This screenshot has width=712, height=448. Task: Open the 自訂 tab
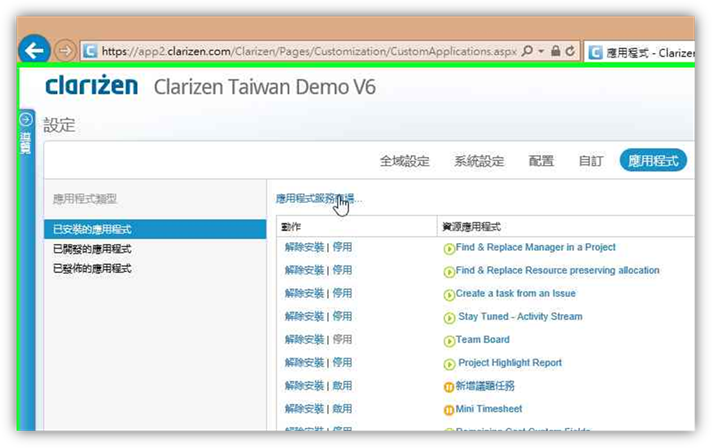590,161
